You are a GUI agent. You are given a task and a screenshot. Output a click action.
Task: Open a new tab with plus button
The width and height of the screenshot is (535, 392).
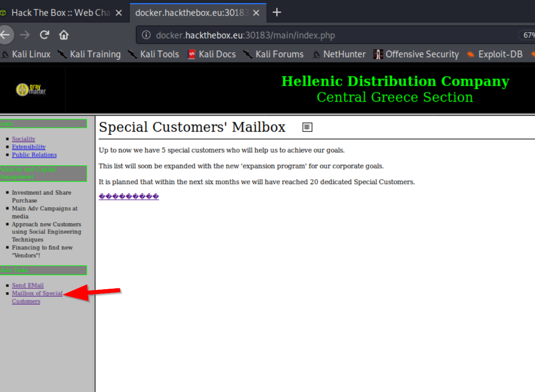coord(277,12)
